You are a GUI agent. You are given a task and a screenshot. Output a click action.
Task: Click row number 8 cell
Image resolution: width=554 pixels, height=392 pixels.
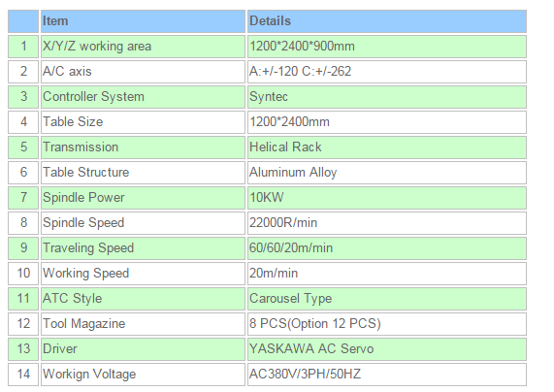23,223
